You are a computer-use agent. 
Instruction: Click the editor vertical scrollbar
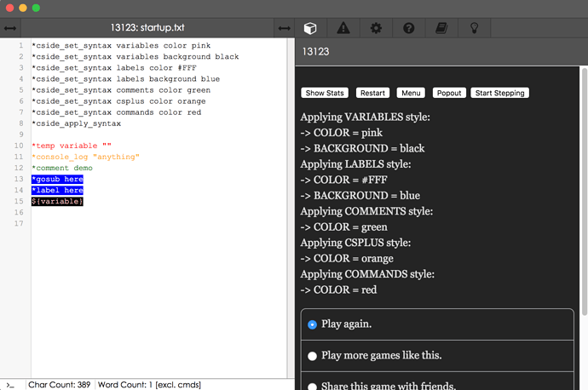(x=291, y=208)
